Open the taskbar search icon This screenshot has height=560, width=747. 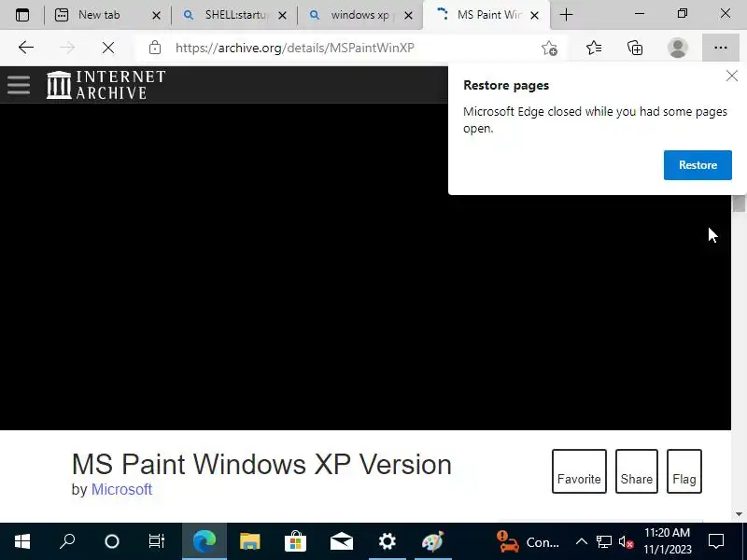tap(67, 541)
